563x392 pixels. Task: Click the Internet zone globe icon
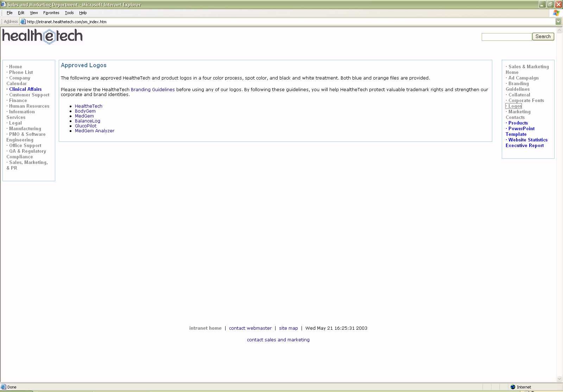click(513, 387)
